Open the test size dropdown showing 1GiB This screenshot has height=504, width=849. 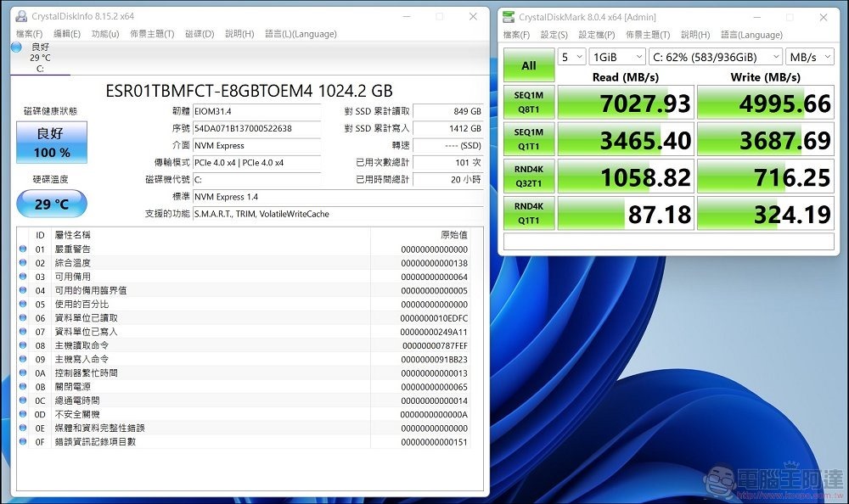tap(616, 55)
